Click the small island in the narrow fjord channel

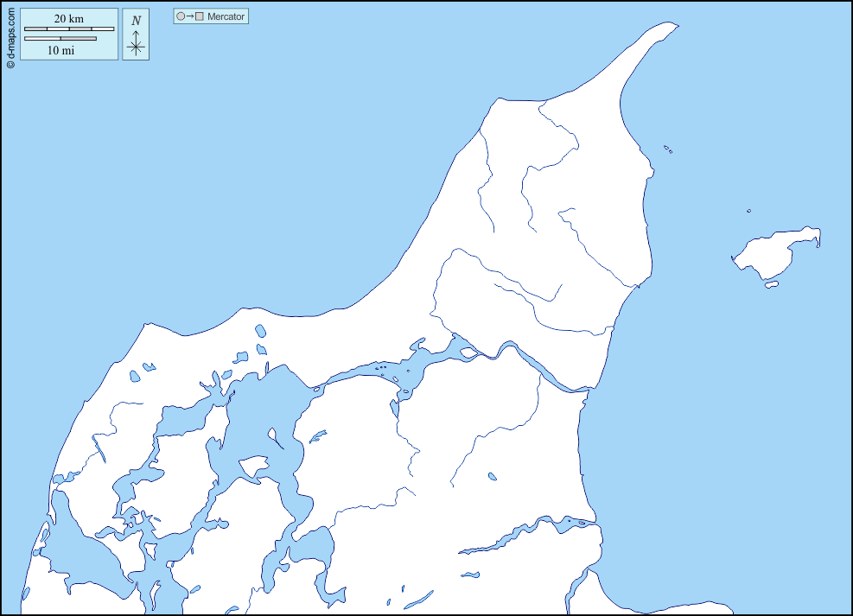pos(468,352)
